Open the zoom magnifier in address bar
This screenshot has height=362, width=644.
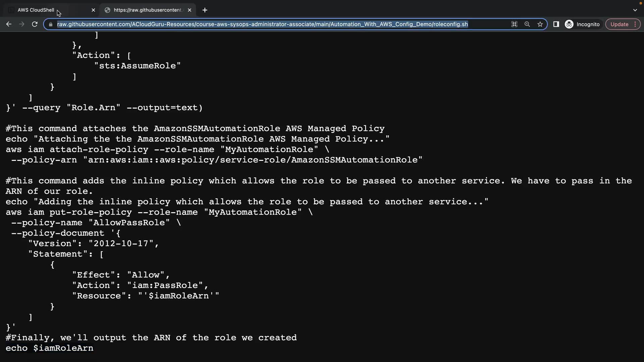tap(527, 24)
